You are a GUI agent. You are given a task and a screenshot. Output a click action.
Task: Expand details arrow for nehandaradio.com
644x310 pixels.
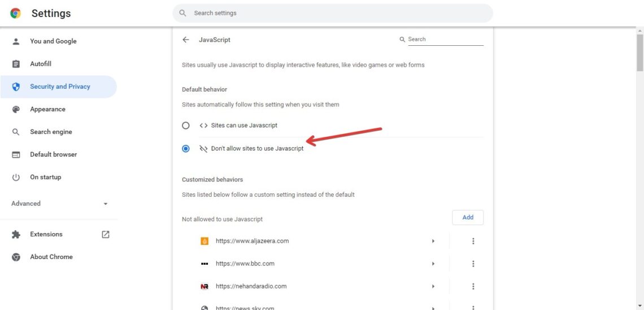[x=433, y=286]
